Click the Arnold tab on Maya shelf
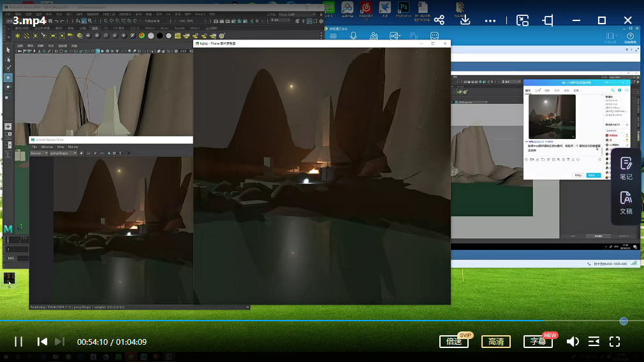This screenshot has width=644, height=362. (179, 28)
